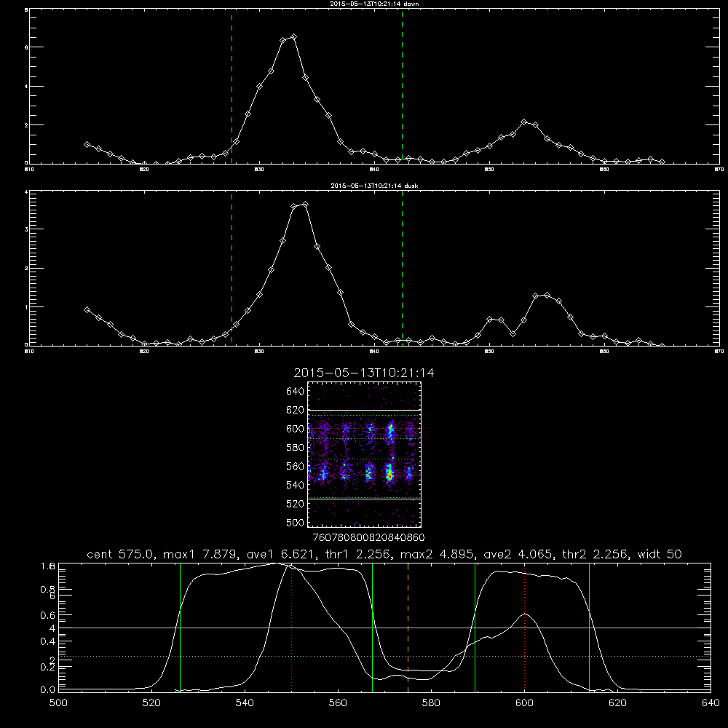Click the x-axis label 620 of the bottom plot
The width and height of the screenshot is (728, 728).
tap(617, 703)
